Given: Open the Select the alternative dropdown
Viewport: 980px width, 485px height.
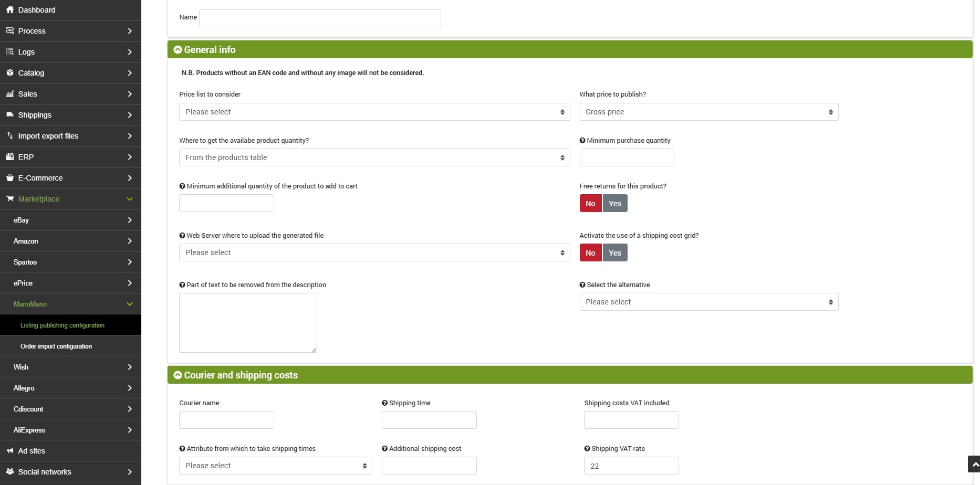Looking at the screenshot, I should (708, 302).
